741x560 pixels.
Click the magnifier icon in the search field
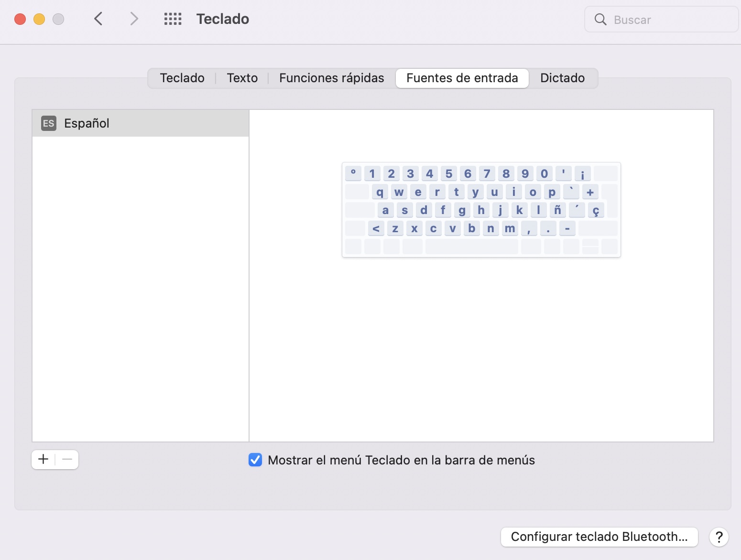[x=600, y=20]
